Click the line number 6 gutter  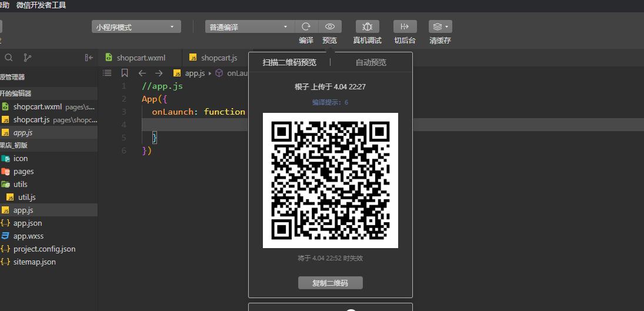pyautogui.click(x=124, y=151)
